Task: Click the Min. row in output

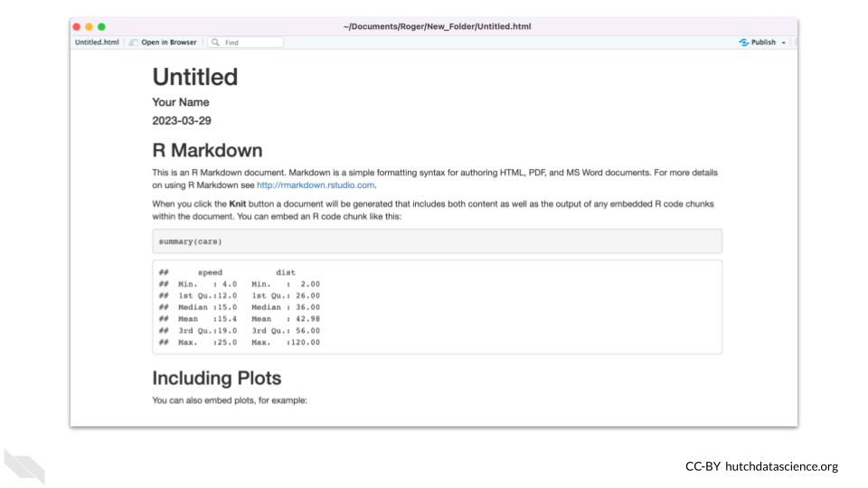Action: (239, 285)
